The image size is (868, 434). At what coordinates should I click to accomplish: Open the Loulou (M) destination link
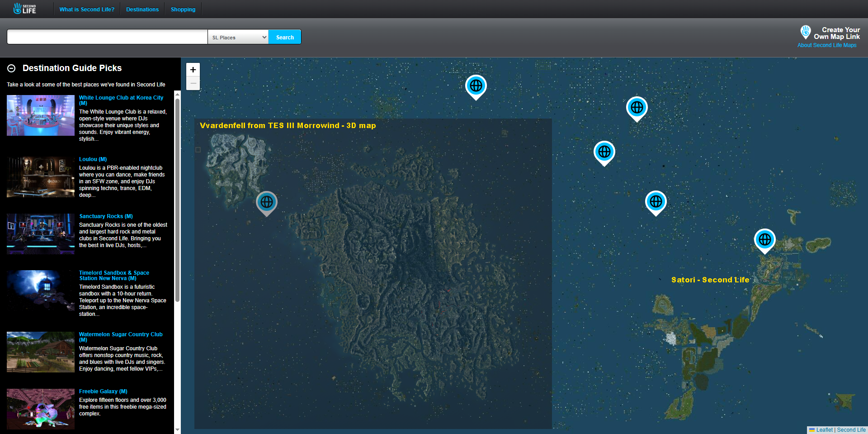(93, 159)
